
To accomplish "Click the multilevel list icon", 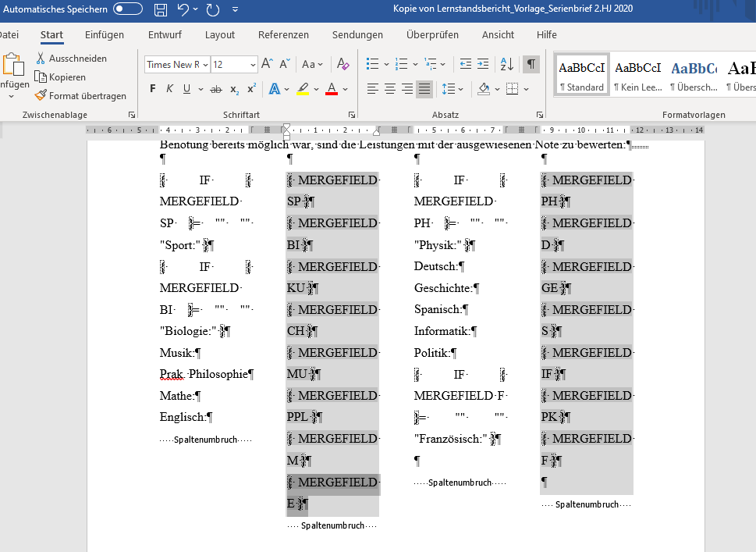I will tap(430, 64).
